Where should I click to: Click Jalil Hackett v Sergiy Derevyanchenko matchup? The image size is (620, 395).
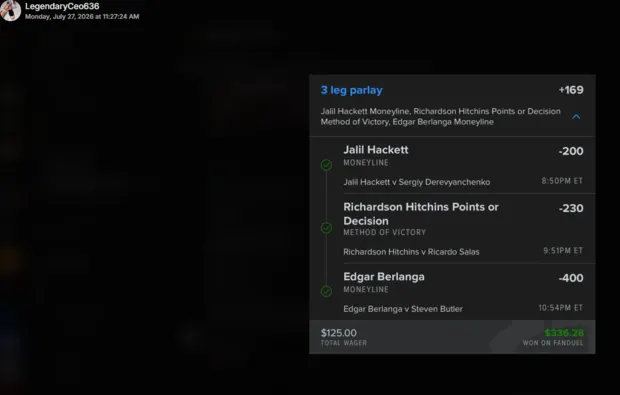[416, 182]
